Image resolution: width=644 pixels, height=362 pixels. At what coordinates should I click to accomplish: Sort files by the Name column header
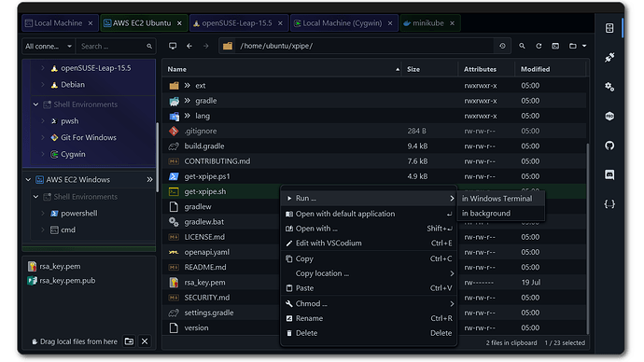click(176, 69)
